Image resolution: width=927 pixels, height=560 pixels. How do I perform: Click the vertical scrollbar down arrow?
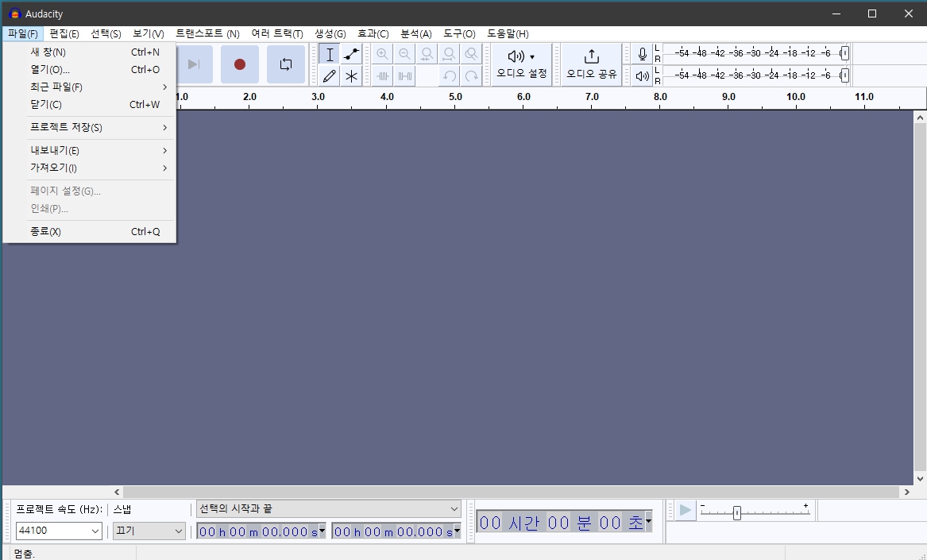(920, 479)
